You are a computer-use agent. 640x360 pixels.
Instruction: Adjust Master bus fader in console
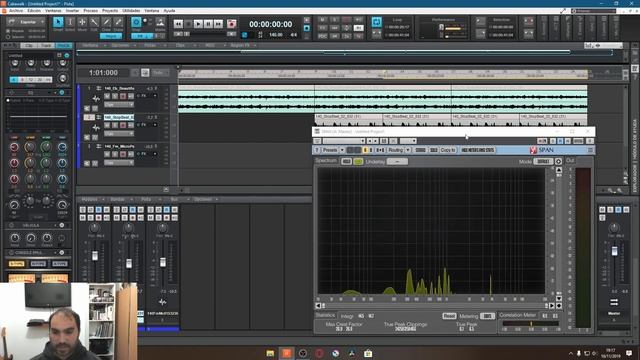click(x=614, y=251)
